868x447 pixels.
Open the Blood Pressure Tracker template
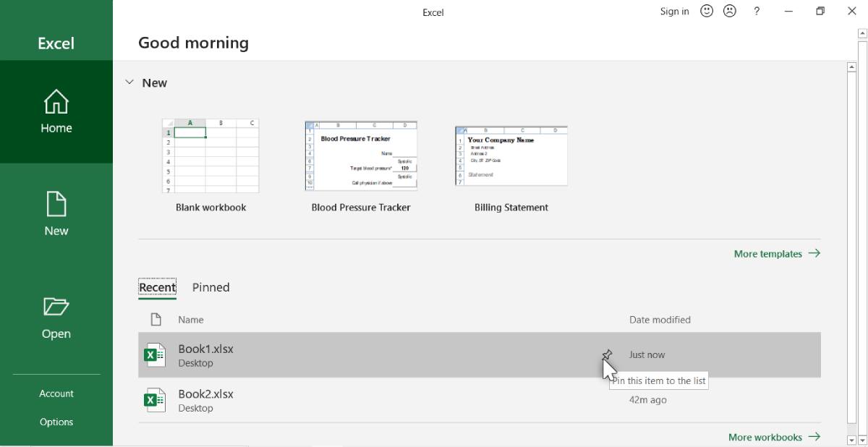pyautogui.click(x=361, y=166)
